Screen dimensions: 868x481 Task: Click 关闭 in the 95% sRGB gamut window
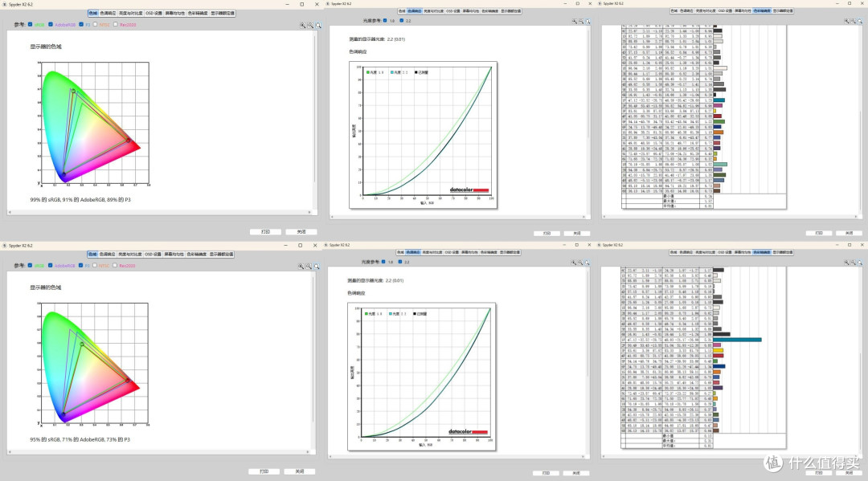[300, 471]
